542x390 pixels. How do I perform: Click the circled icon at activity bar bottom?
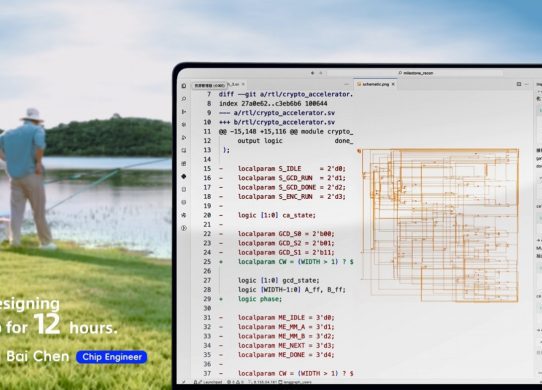coord(184,228)
